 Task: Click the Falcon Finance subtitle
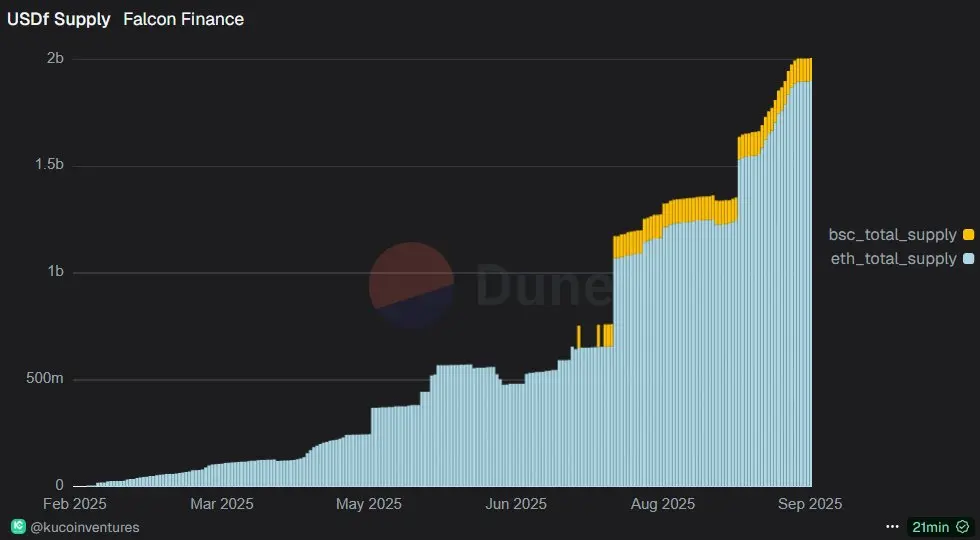coord(183,19)
